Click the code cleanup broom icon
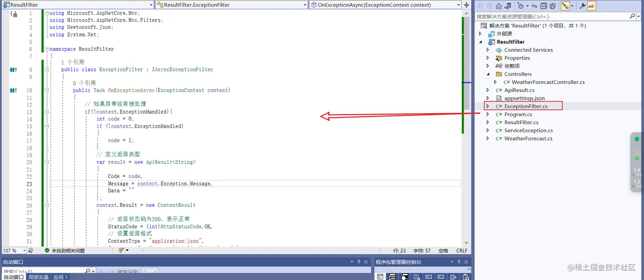The image size is (644, 280). pos(121,251)
